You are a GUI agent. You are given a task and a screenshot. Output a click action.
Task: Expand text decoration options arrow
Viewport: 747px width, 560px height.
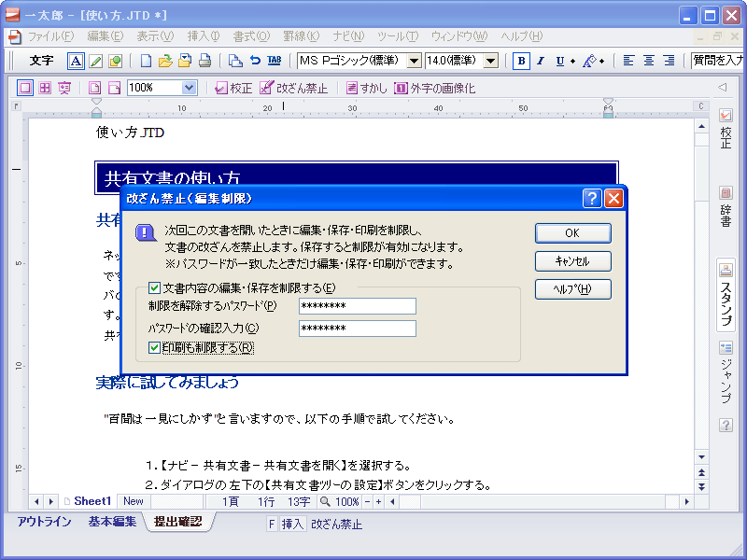pos(601,61)
